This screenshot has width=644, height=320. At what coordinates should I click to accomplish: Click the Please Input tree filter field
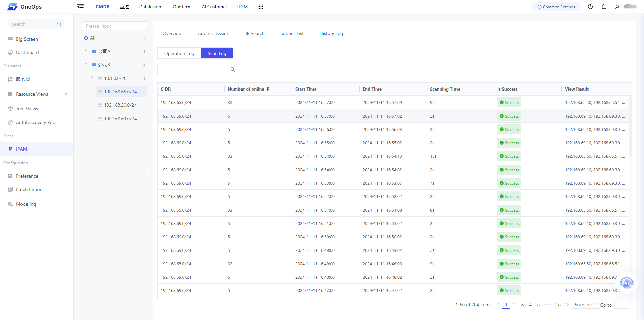(114, 26)
